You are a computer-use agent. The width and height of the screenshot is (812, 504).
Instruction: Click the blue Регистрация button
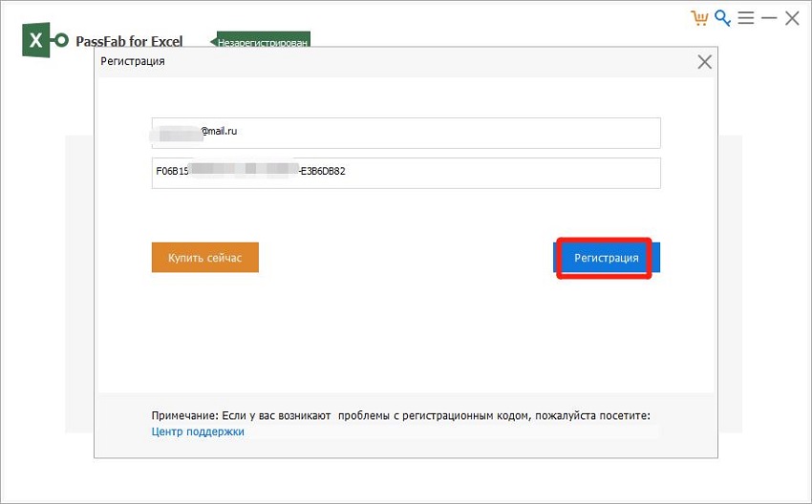(x=607, y=257)
